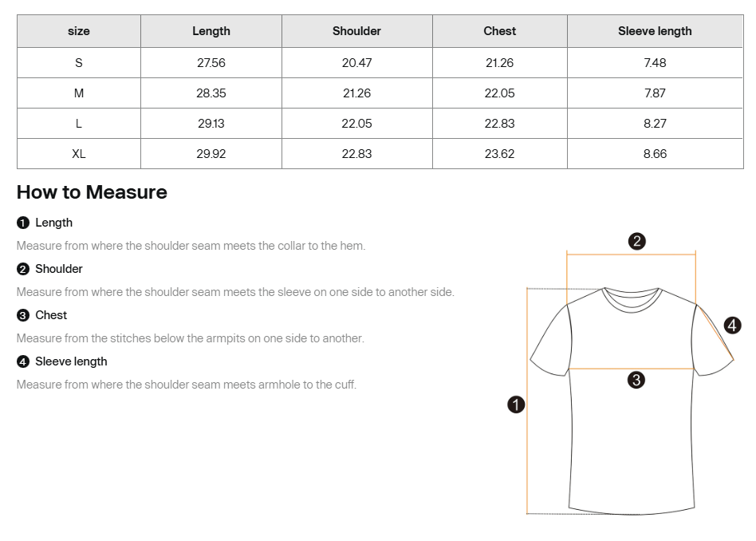Screen dimensions: 756x541
Task: Click the shoulder marker 2 above the t-shirt
Action: 636,241
